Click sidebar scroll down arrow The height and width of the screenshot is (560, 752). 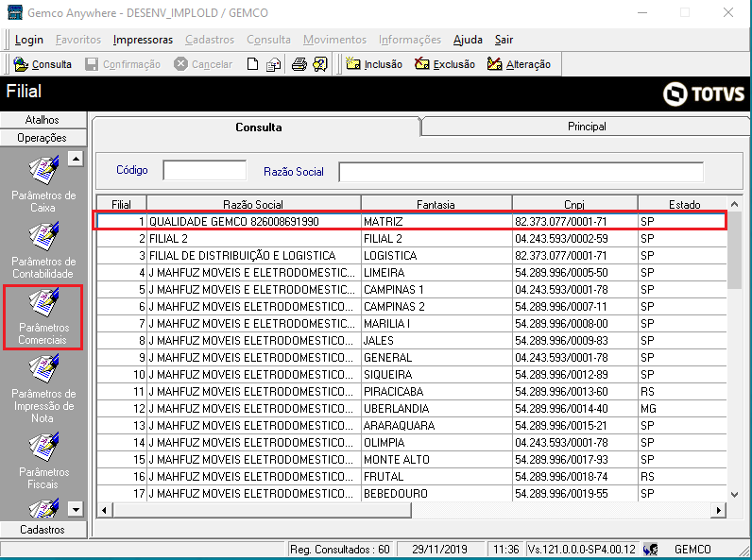click(76, 509)
